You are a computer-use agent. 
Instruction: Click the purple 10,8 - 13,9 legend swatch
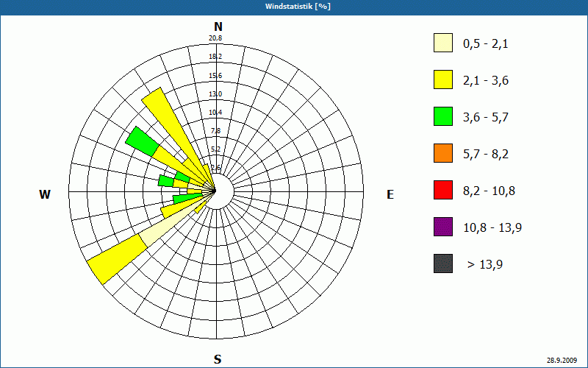click(443, 227)
